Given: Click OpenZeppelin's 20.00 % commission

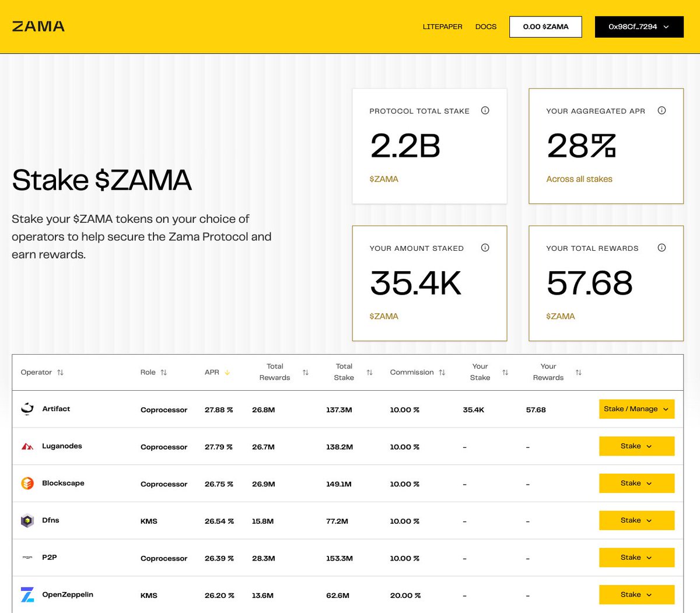Looking at the screenshot, I should (x=405, y=596).
